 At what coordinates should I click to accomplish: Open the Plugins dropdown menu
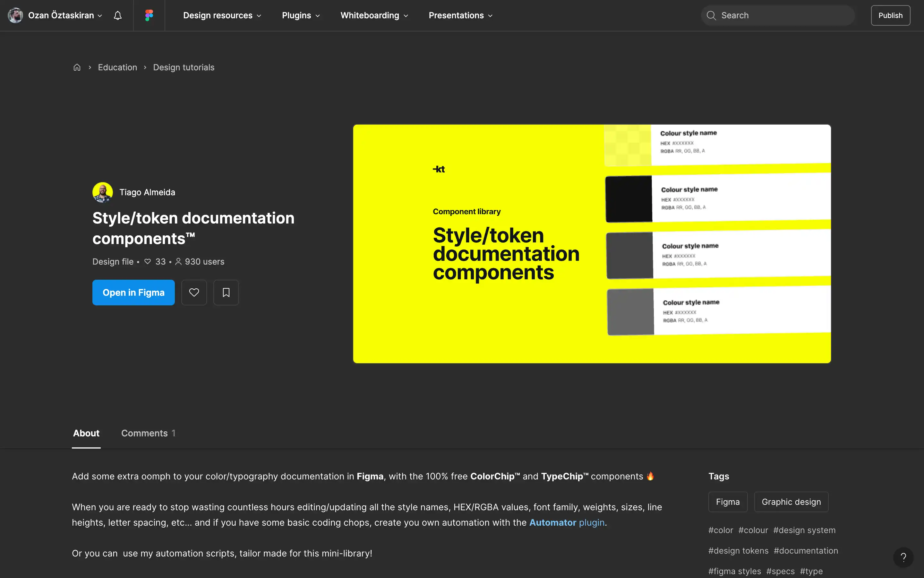301,15
